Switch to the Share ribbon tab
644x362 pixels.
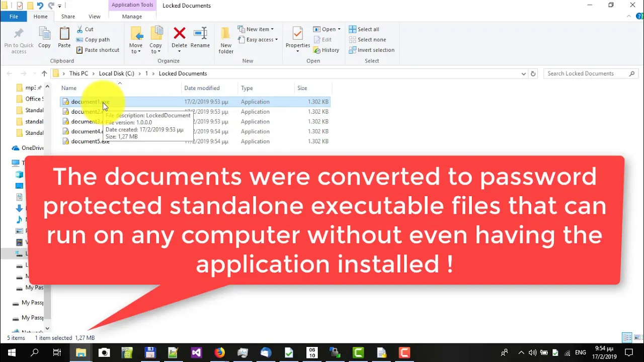pos(68,17)
